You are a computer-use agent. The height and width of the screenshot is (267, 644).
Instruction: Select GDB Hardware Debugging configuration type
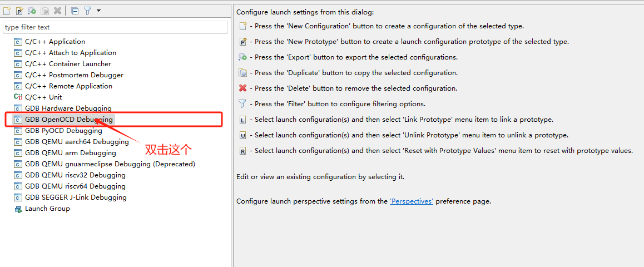[x=68, y=108]
